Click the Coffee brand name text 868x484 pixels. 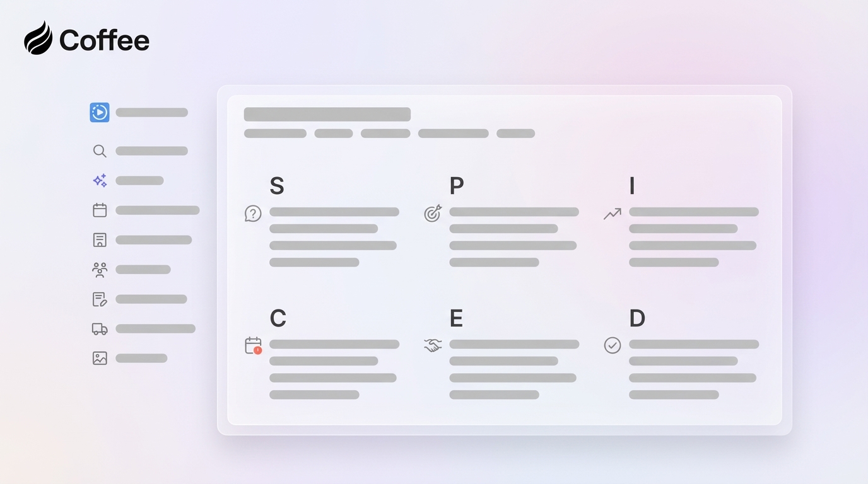coord(104,41)
